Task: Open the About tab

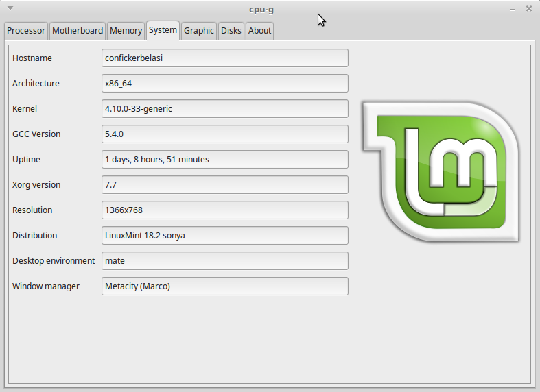Action: click(x=259, y=31)
